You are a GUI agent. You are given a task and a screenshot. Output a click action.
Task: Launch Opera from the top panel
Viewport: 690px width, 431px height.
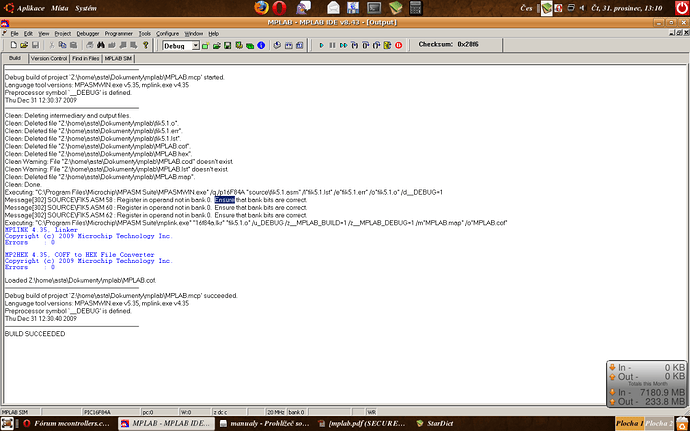click(x=279, y=7)
